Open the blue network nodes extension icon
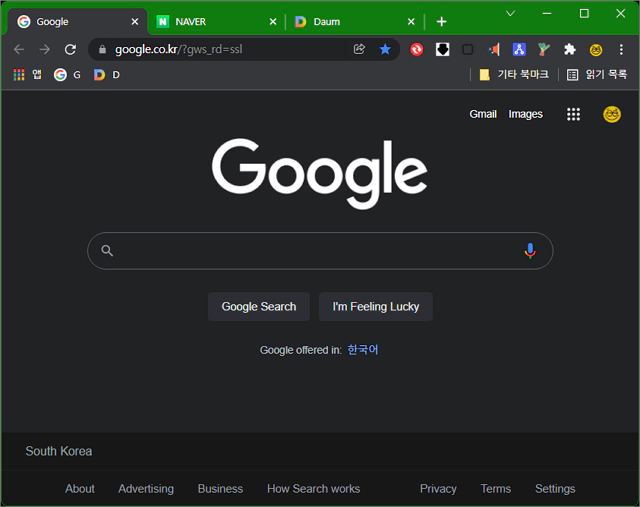Image resolution: width=640 pixels, height=507 pixels. (x=519, y=49)
